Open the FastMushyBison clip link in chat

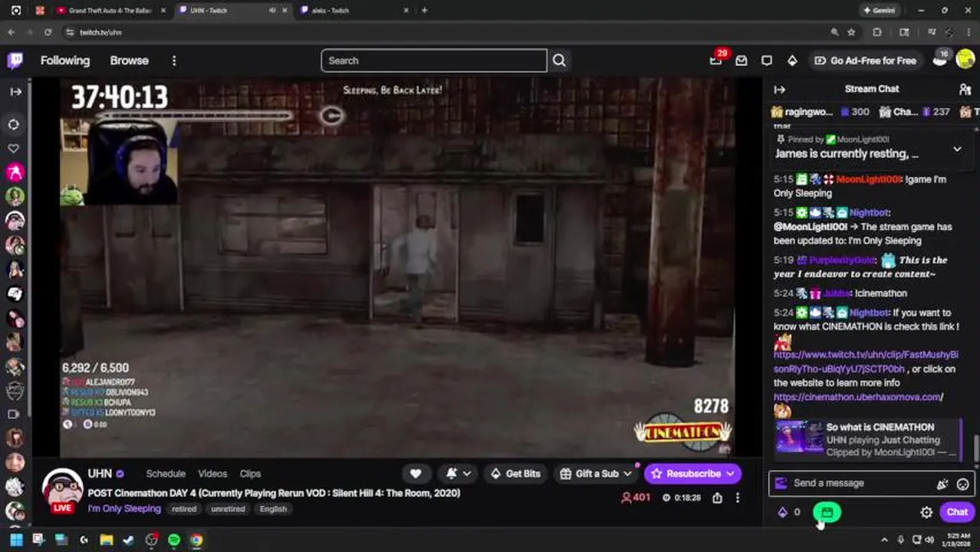(866, 362)
